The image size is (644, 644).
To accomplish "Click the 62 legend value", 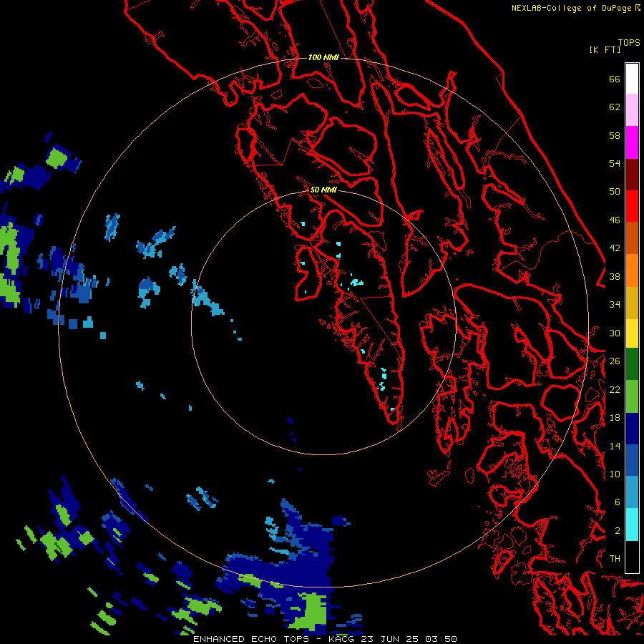I will (x=615, y=107).
